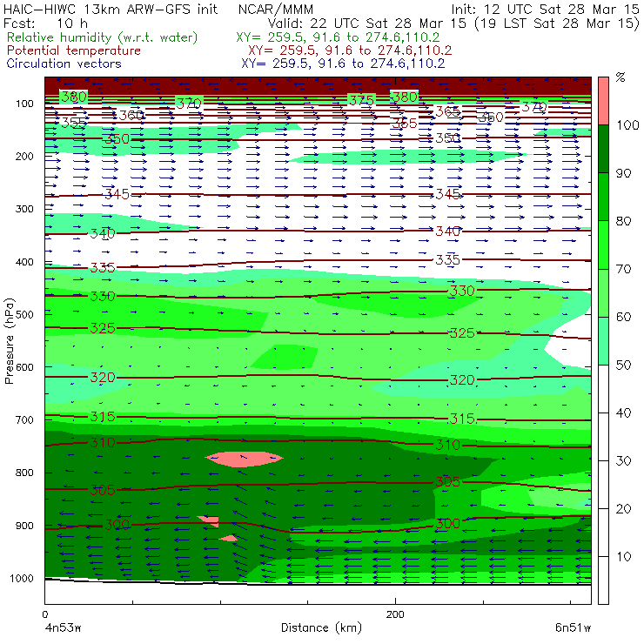
Task: Click the blue XY coordinates line
Action: click(343, 64)
